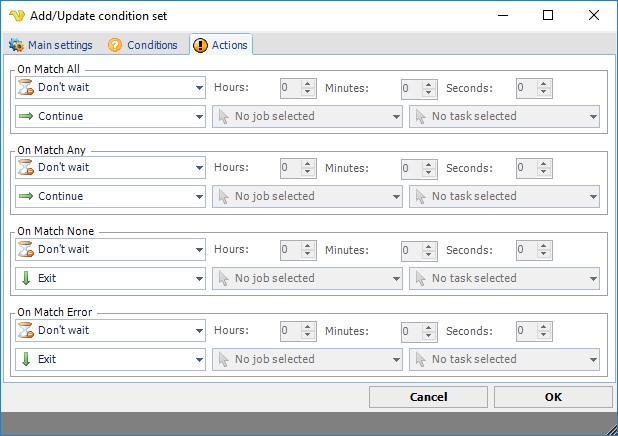The width and height of the screenshot is (618, 436).
Task: Click the green Exit arrow icon in On Match None
Action: [27, 278]
